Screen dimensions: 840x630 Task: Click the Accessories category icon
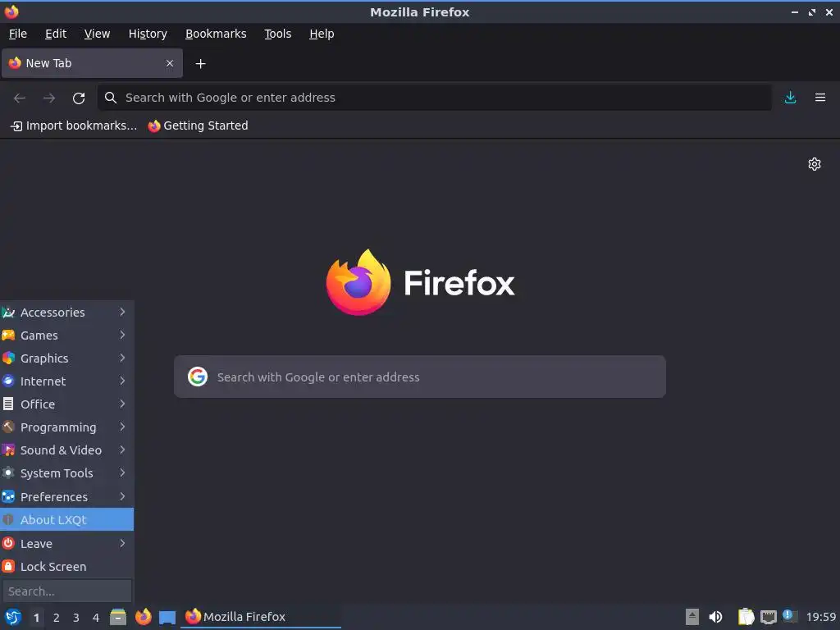pyautogui.click(x=8, y=313)
